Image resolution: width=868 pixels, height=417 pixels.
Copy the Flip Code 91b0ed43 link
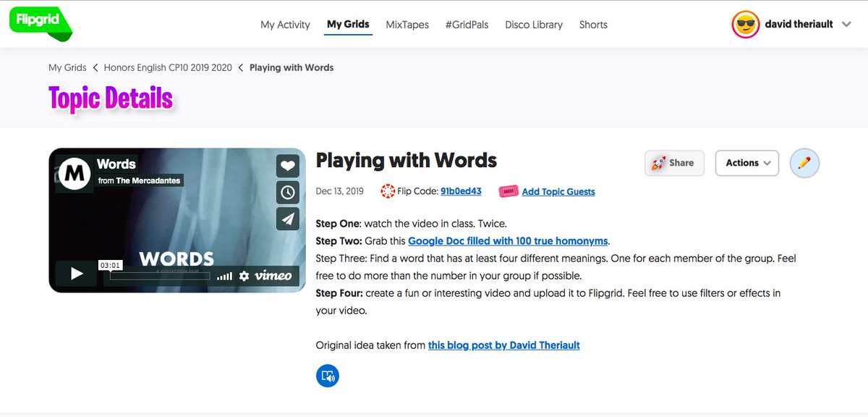tap(461, 192)
